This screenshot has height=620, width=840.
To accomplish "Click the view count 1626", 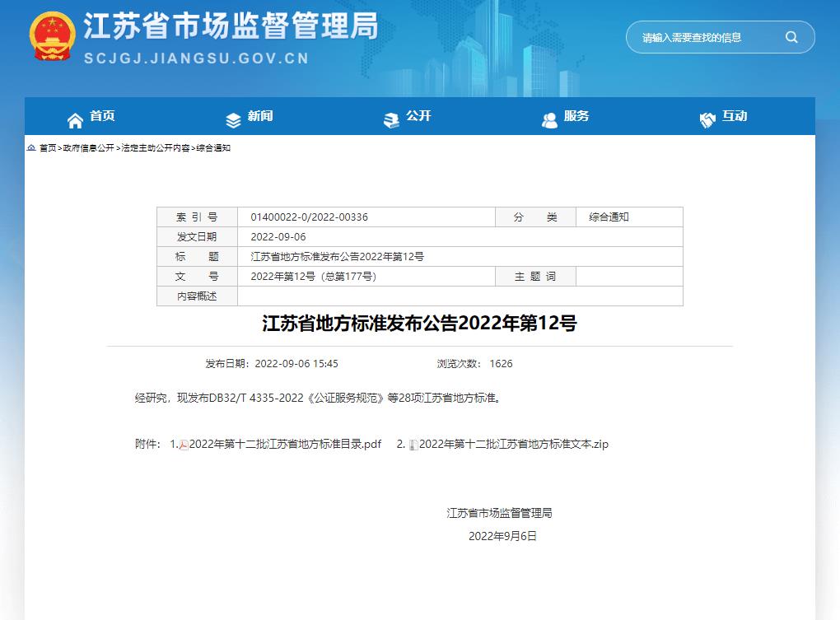I will pos(501,364).
